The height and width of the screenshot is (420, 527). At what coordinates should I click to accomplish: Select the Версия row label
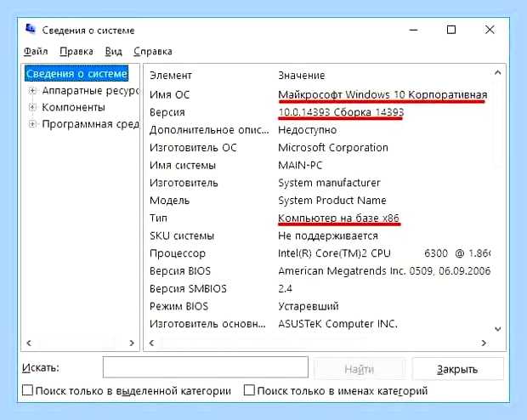[x=167, y=112]
